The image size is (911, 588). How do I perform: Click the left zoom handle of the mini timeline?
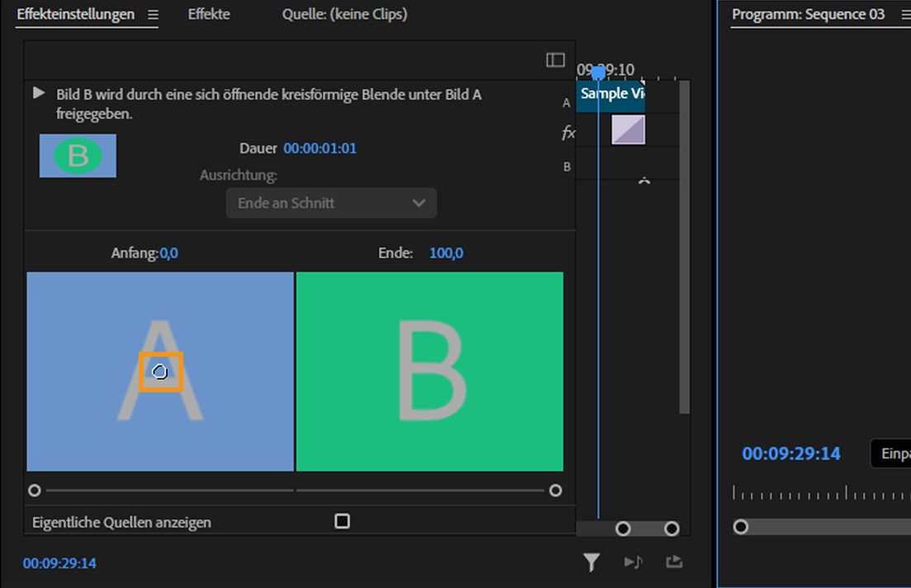(623, 529)
